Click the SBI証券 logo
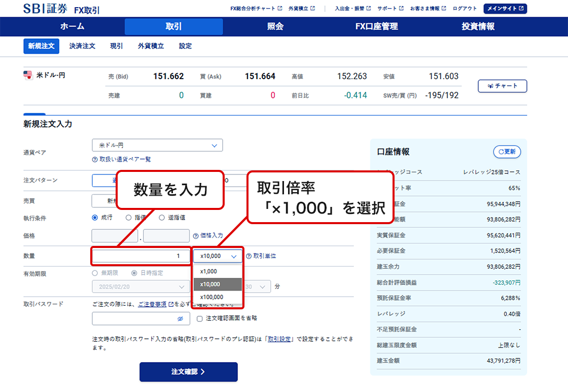 45,8
